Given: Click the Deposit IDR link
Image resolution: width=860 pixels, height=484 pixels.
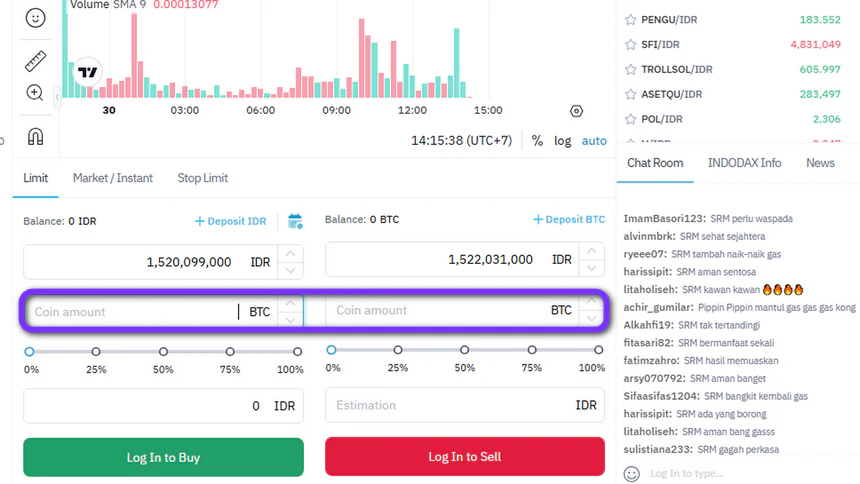Looking at the screenshot, I should coord(230,221).
